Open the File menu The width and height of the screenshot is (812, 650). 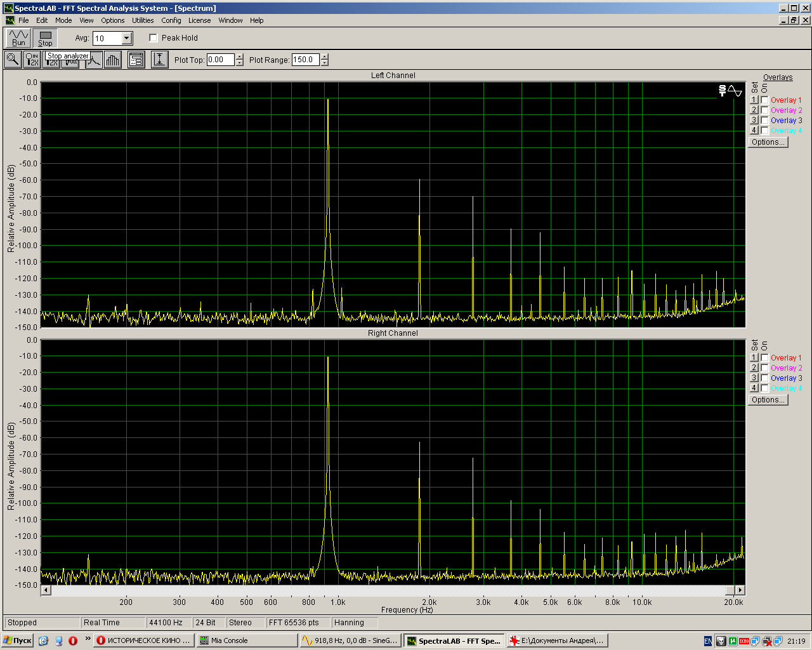pyautogui.click(x=23, y=20)
